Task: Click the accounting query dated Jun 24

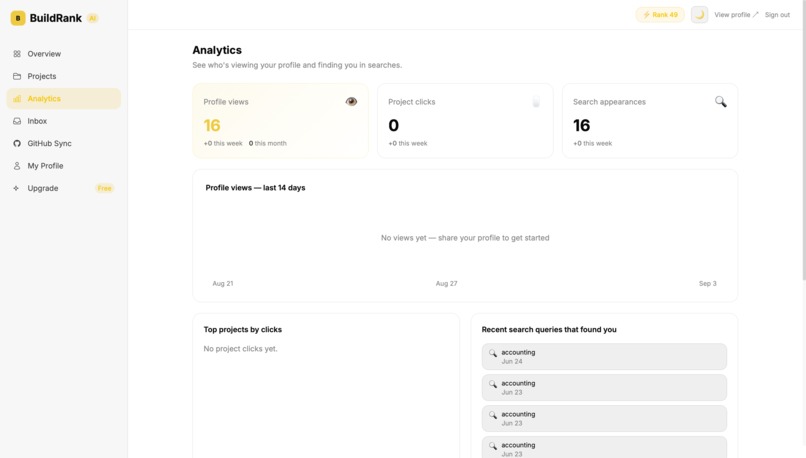Action: coord(604,357)
